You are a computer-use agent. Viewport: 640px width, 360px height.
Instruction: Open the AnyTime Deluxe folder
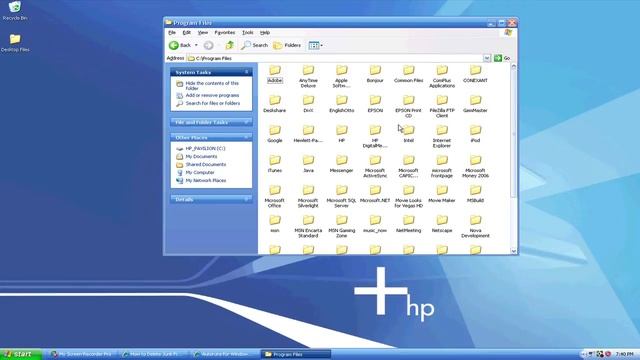[x=308, y=76]
